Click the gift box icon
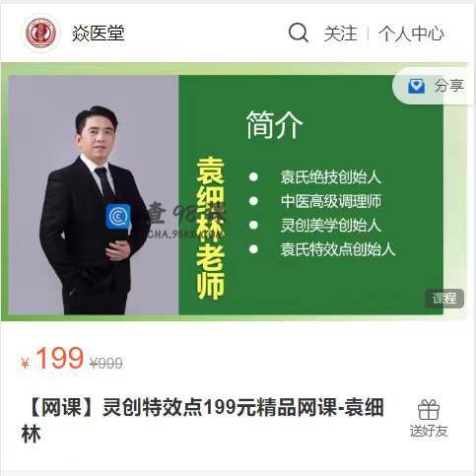This screenshot has width=476, height=476. click(x=429, y=410)
